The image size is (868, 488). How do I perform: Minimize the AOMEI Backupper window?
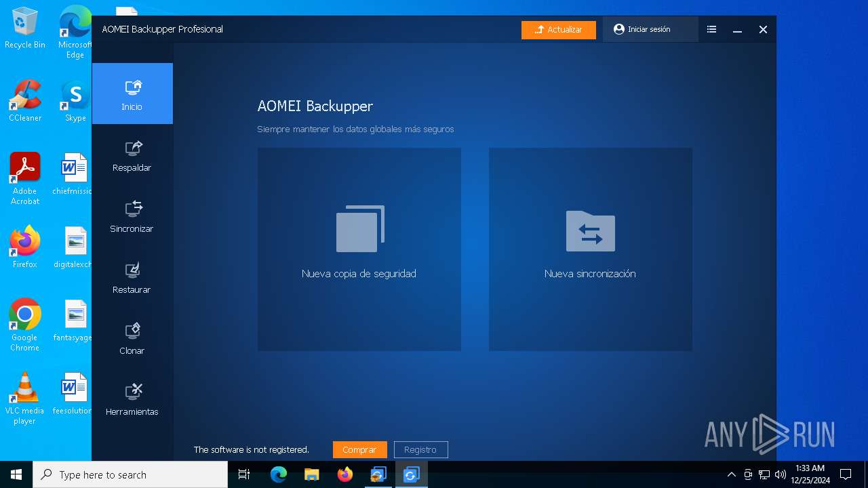tap(737, 30)
